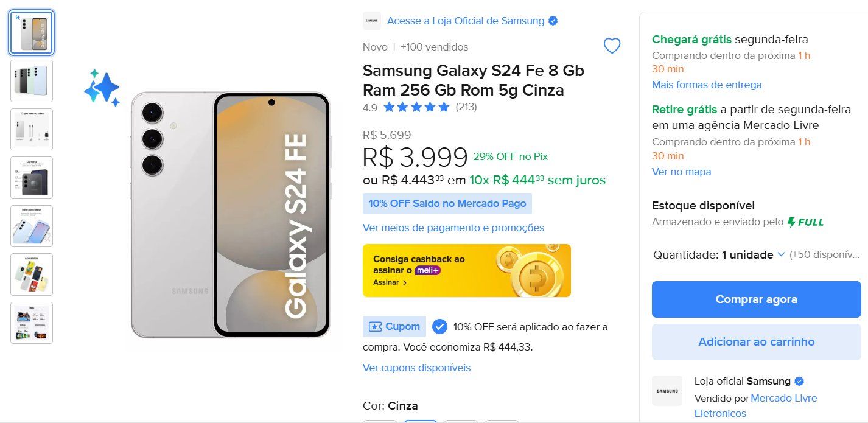Click the verified badge next to Samsung store link

[x=553, y=21]
